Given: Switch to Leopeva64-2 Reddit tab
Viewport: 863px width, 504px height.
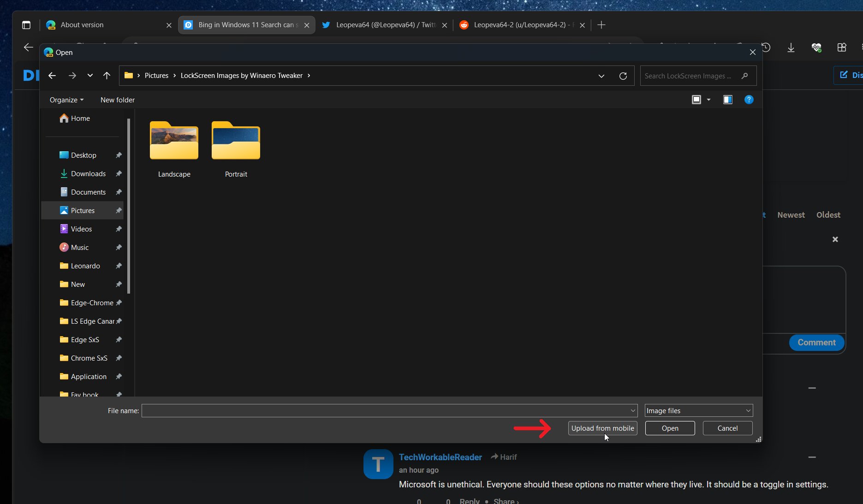Looking at the screenshot, I should tap(522, 25).
